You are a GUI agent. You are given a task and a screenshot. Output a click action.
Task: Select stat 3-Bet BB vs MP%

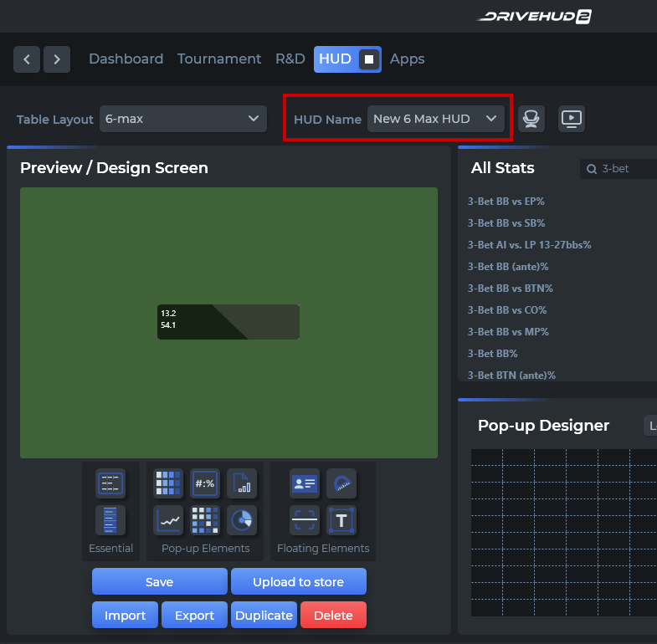point(508,332)
